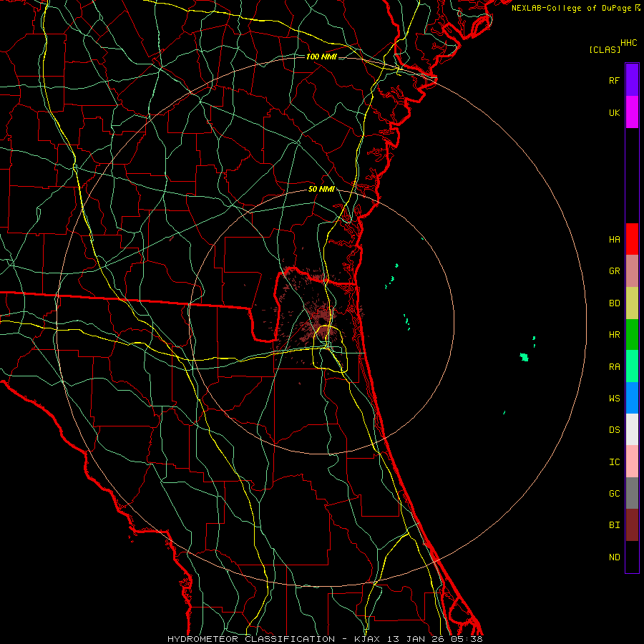Click the BD yellow legend swatch

coord(632,303)
